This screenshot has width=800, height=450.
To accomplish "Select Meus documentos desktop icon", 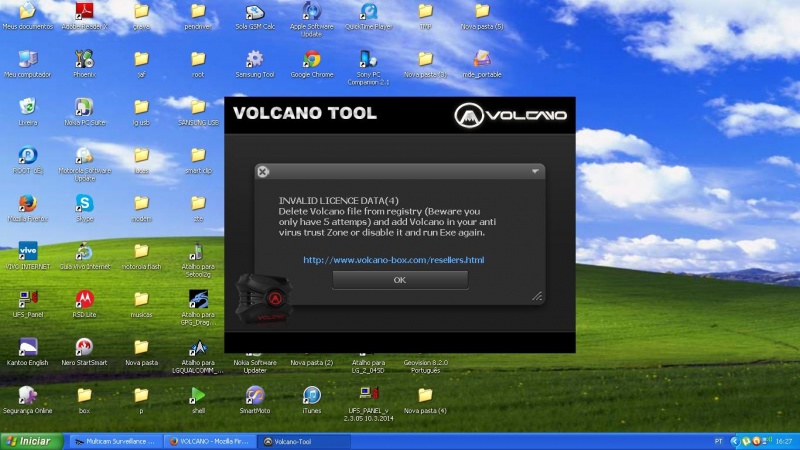I will pyautogui.click(x=28, y=16).
